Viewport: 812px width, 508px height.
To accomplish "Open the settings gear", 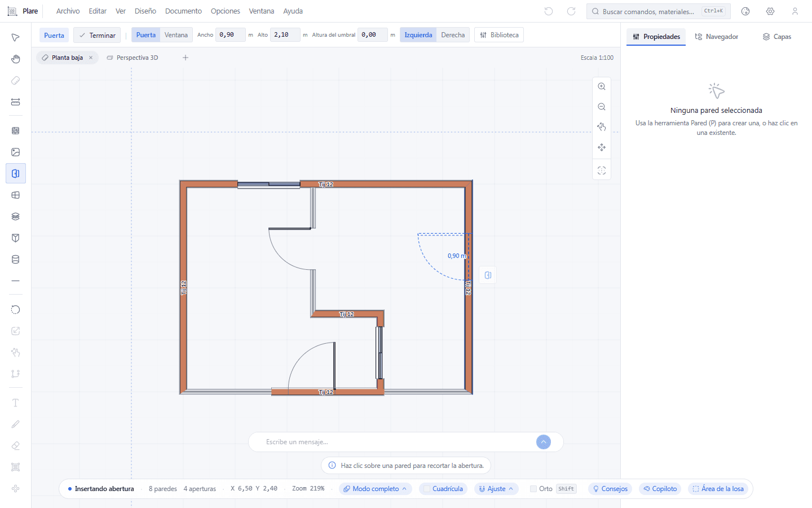I will point(770,11).
